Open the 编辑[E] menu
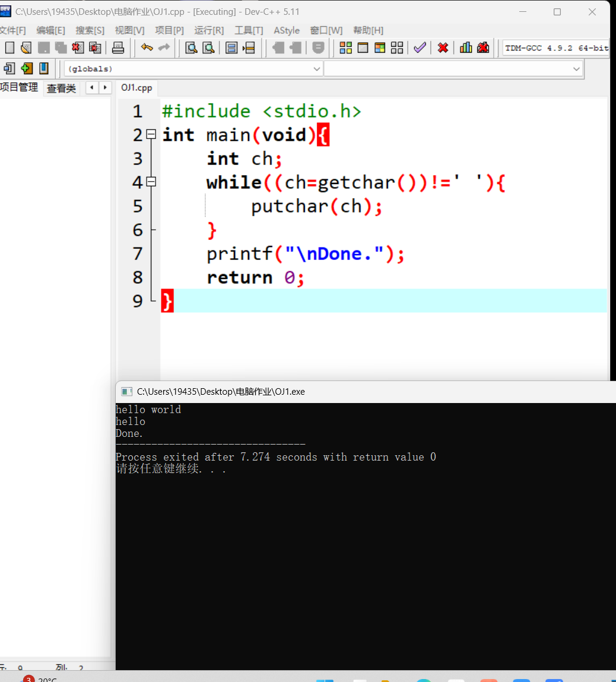The height and width of the screenshot is (682, 616). click(x=50, y=30)
